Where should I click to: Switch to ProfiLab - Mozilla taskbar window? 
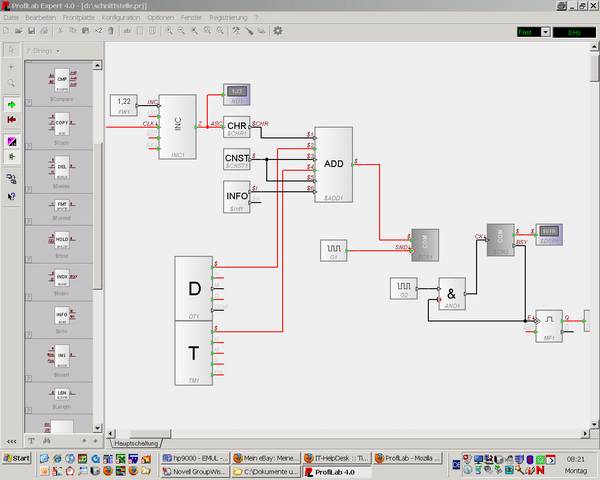[x=408, y=458]
